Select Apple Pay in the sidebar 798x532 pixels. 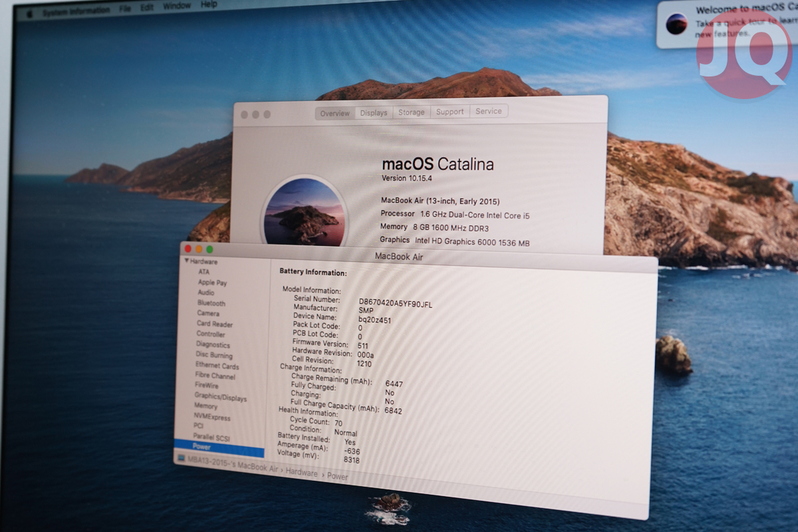pos(212,283)
